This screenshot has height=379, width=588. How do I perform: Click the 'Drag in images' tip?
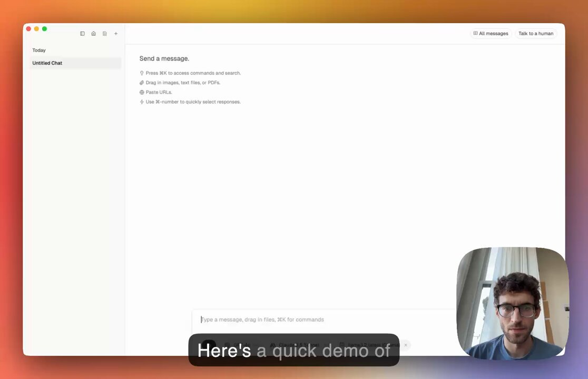[x=183, y=83]
